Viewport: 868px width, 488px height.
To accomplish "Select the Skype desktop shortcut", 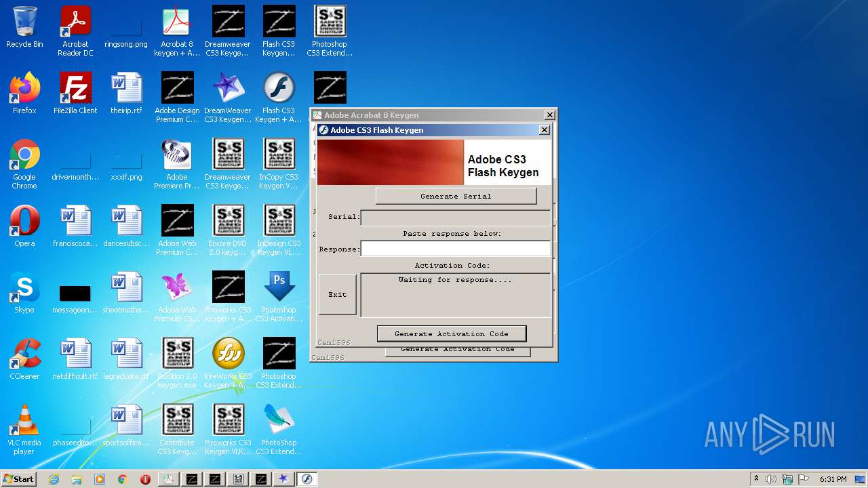I will pyautogui.click(x=24, y=293).
